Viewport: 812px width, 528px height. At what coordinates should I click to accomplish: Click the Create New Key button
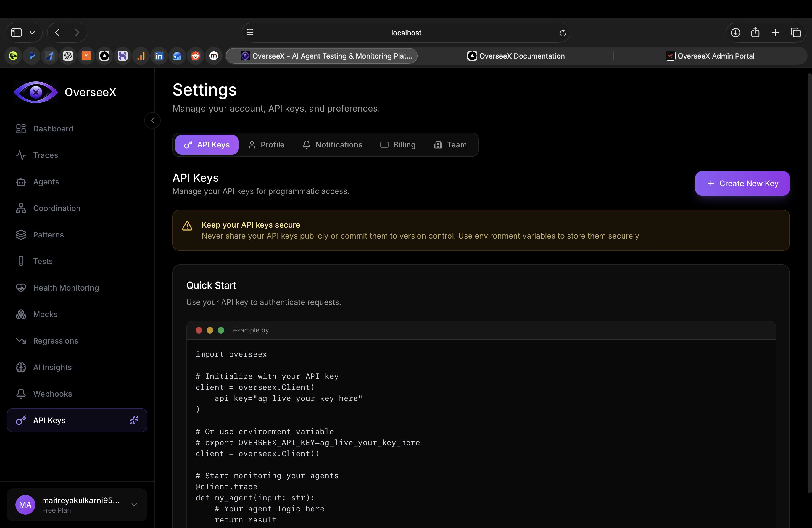coord(742,183)
